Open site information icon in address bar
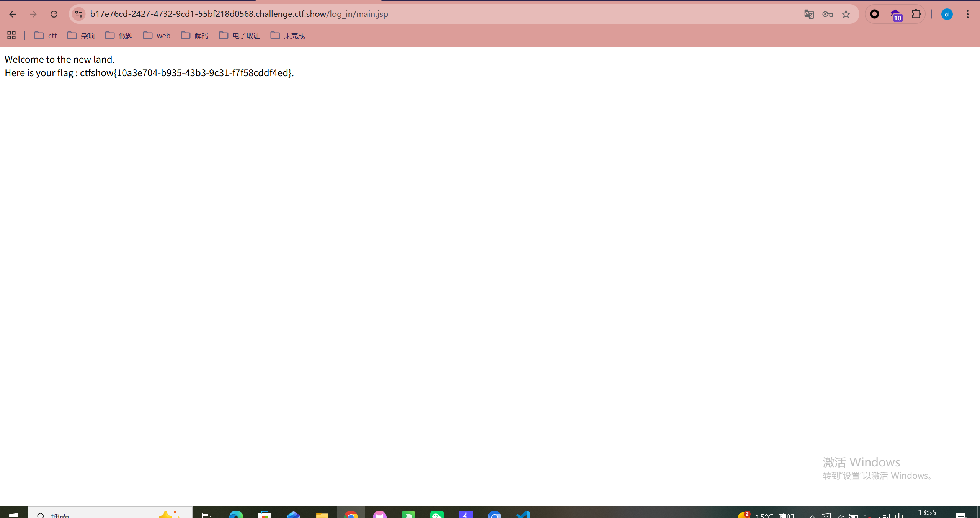980x518 pixels. click(79, 14)
